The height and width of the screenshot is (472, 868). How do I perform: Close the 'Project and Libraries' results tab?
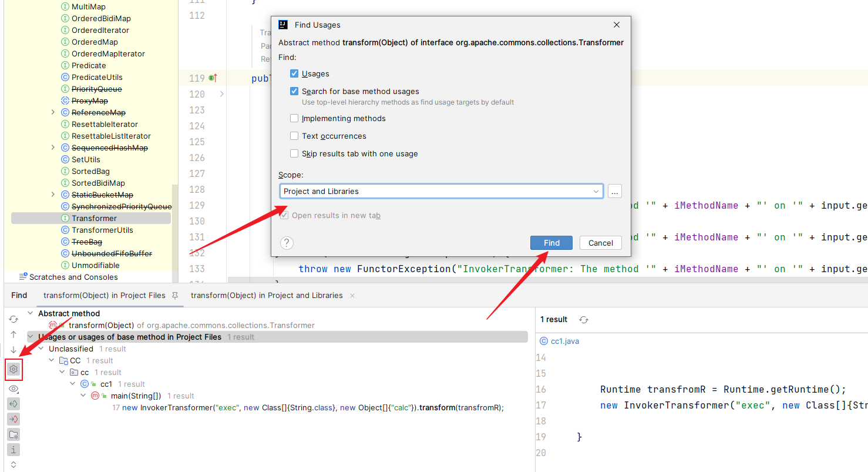[352, 296]
